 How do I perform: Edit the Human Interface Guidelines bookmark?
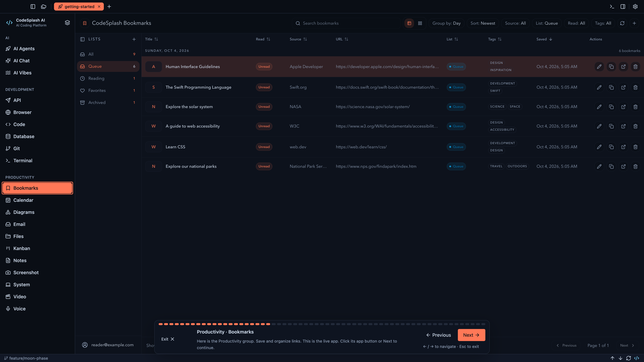599,67
